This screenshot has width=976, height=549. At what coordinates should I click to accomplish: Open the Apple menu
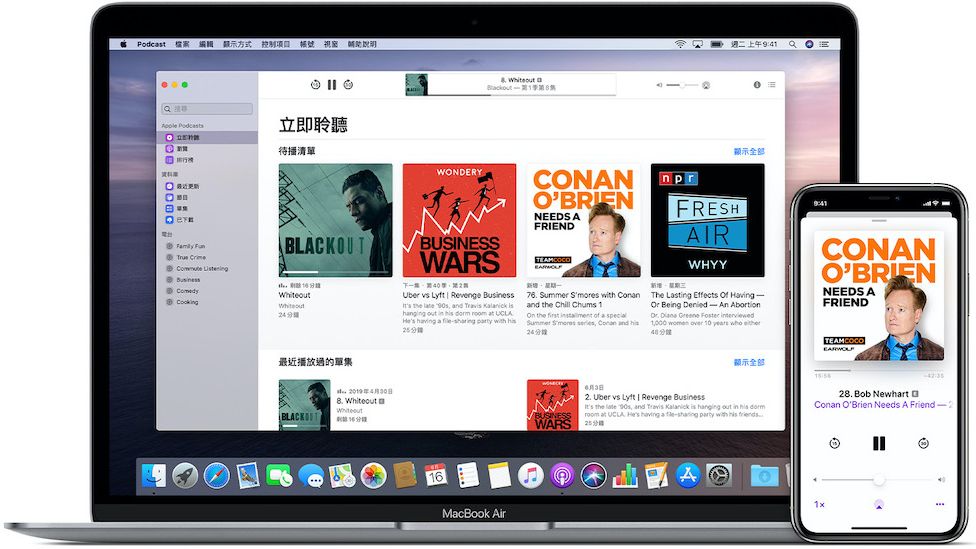pos(123,44)
